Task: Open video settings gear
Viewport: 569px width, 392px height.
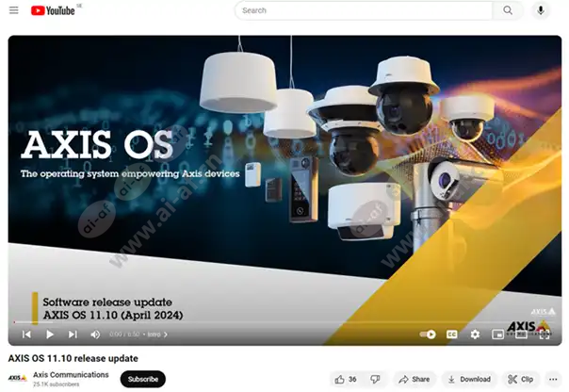Action: (x=475, y=335)
